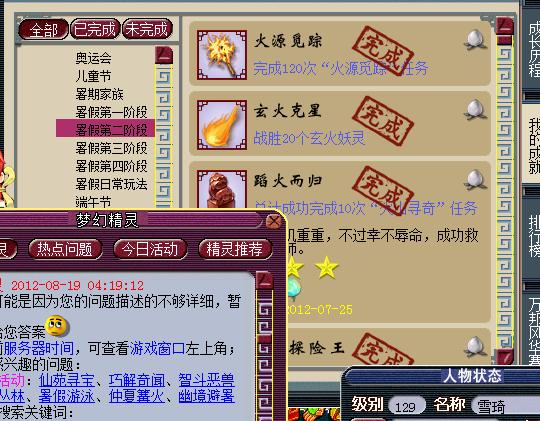
Task: Click the emoji face in the 梦幻精灵 chat
Action: coord(57,326)
